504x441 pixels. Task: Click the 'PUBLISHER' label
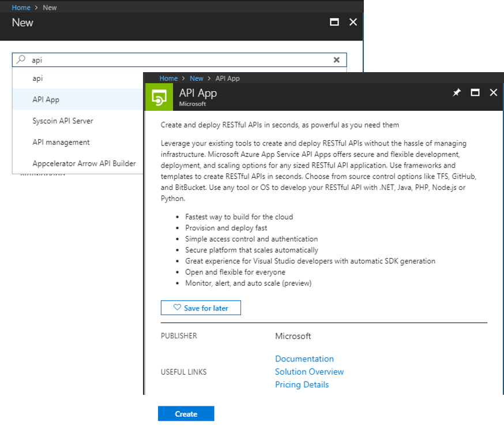tap(179, 336)
